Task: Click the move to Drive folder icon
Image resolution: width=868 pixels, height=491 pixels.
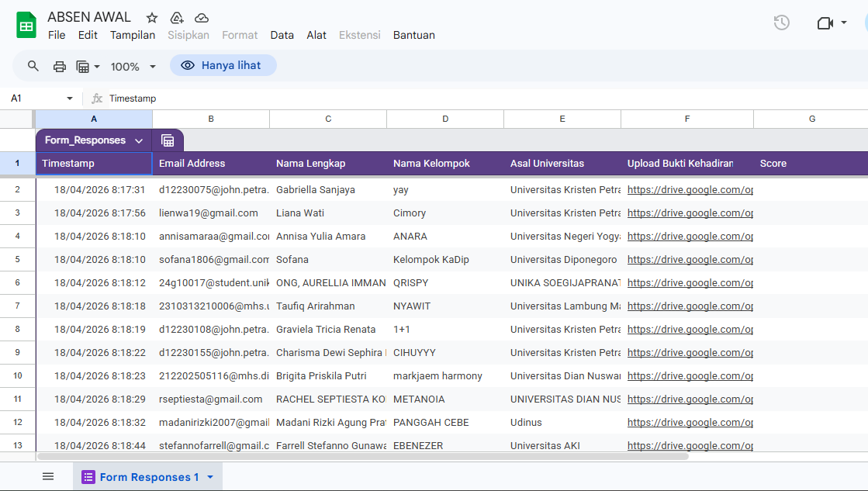Action: pyautogui.click(x=177, y=18)
